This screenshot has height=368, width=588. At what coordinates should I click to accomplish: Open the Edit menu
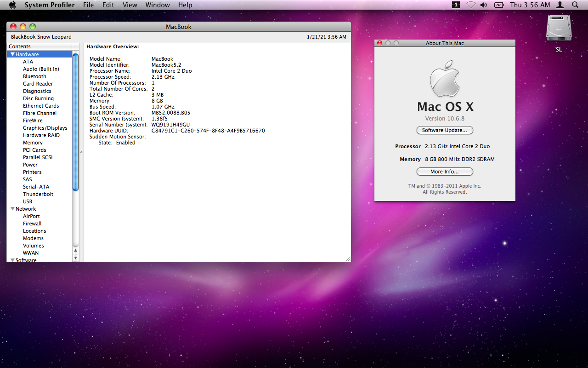click(108, 5)
